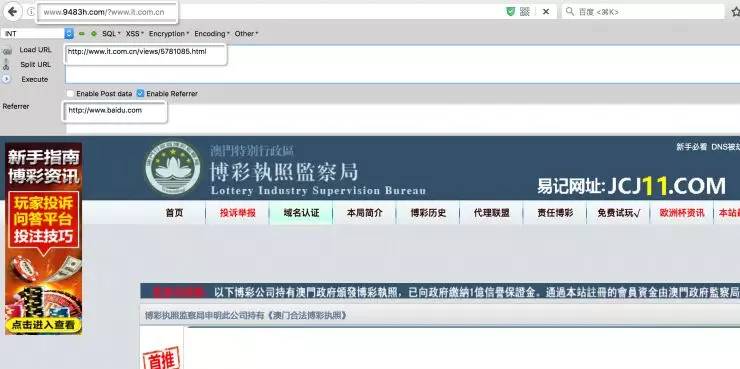Click the green shield security icon
This screenshot has height=369, width=740.
(x=510, y=12)
